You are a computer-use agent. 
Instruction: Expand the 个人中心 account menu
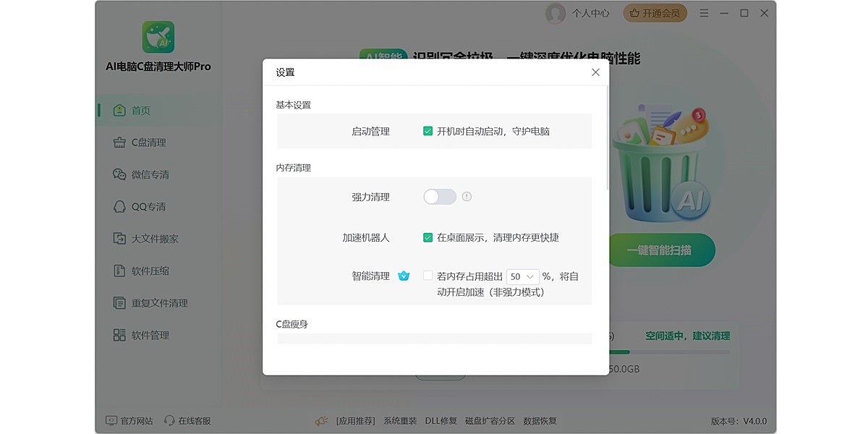[x=592, y=13]
